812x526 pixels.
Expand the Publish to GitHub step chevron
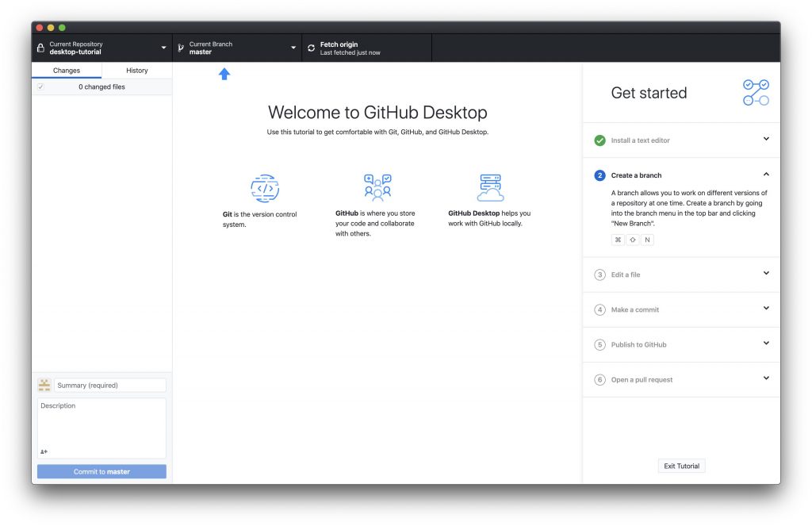[x=766, y=343]
